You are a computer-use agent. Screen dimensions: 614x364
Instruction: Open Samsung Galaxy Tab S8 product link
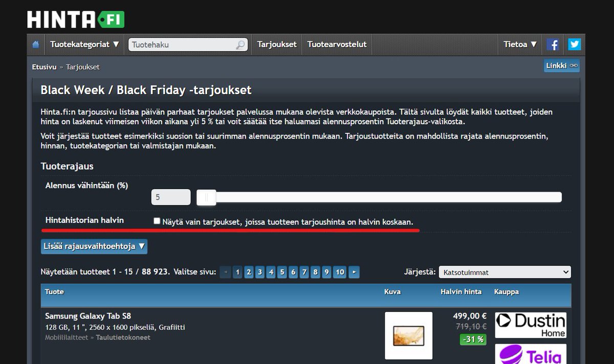88,316
